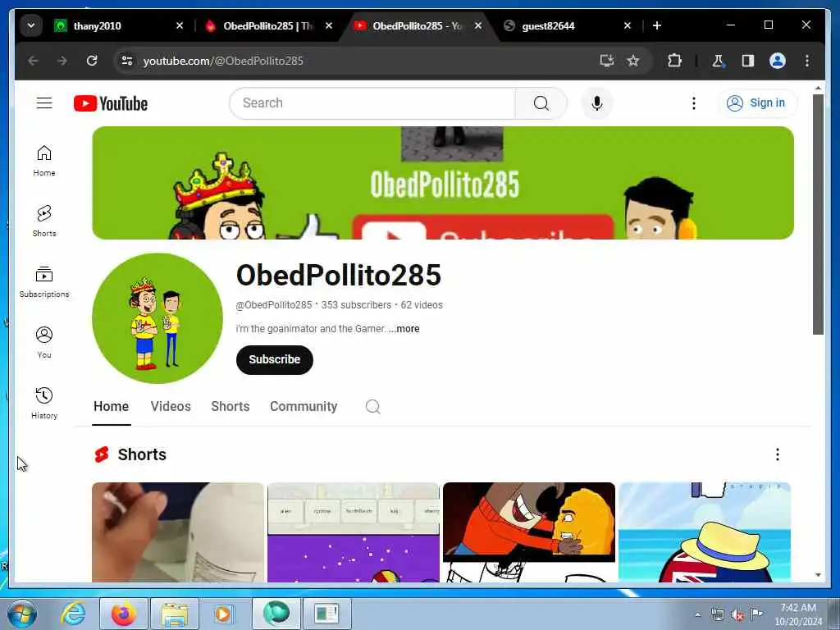This screenshot has width=840, height=630.
Task: Toggle Chrome side panel
Action: [x=748, y=61]
